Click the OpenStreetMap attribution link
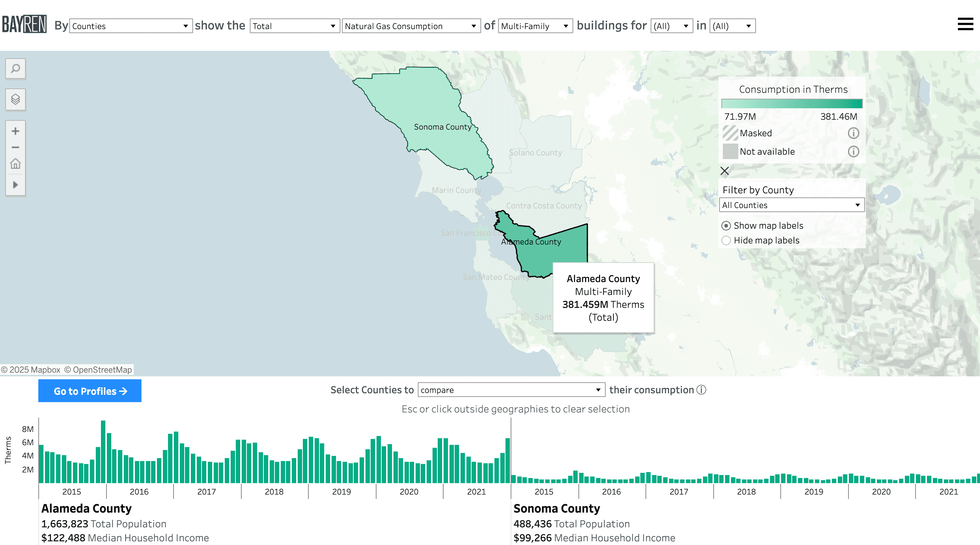 pyautogui.click(x=98, y=370)
